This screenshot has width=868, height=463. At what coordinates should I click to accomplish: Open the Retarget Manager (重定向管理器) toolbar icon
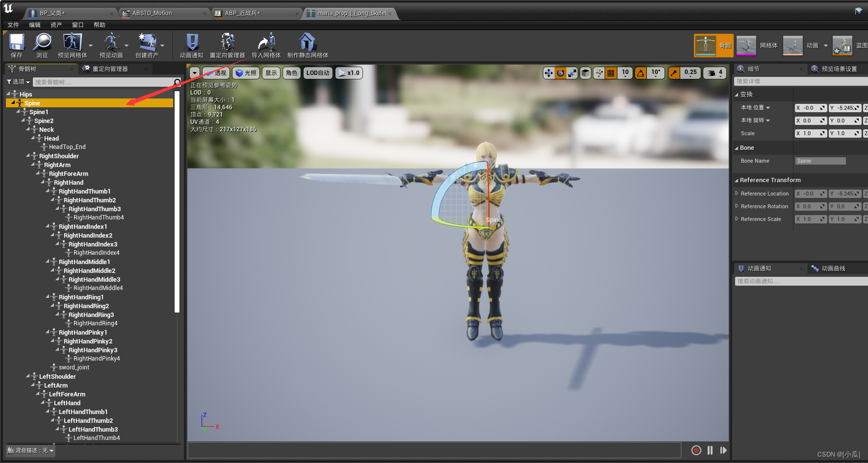(x=228, y=46)
